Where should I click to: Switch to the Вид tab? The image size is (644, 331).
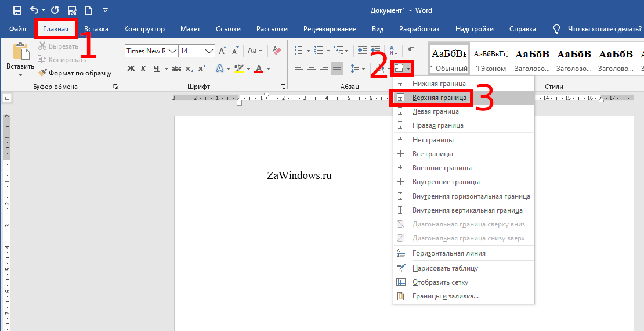coord(378,29)
